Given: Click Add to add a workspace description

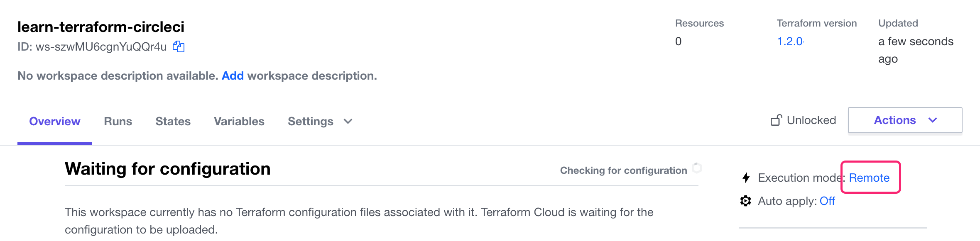Looking at the screenshot, I should click(233, 76).
